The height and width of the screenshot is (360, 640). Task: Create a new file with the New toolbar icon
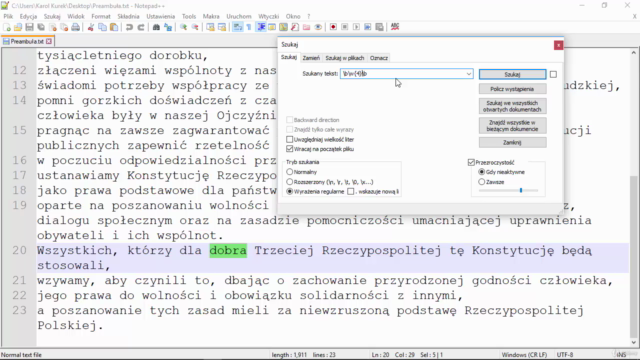click(x=7, y=27)
